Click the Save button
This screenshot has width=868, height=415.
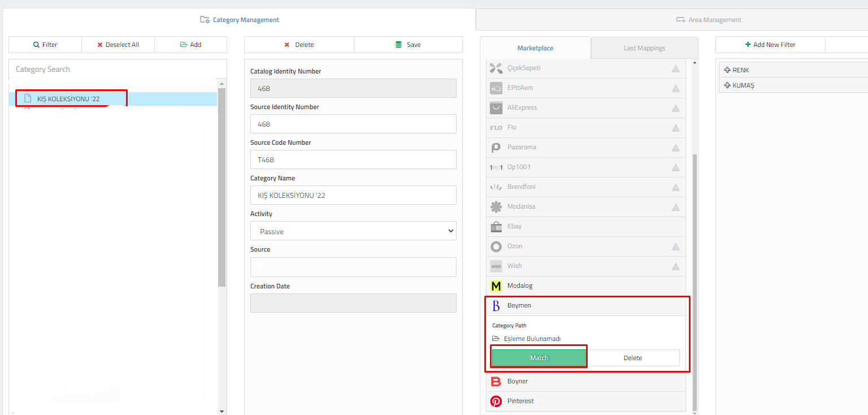pyautogui.click(x=408, y=45)
